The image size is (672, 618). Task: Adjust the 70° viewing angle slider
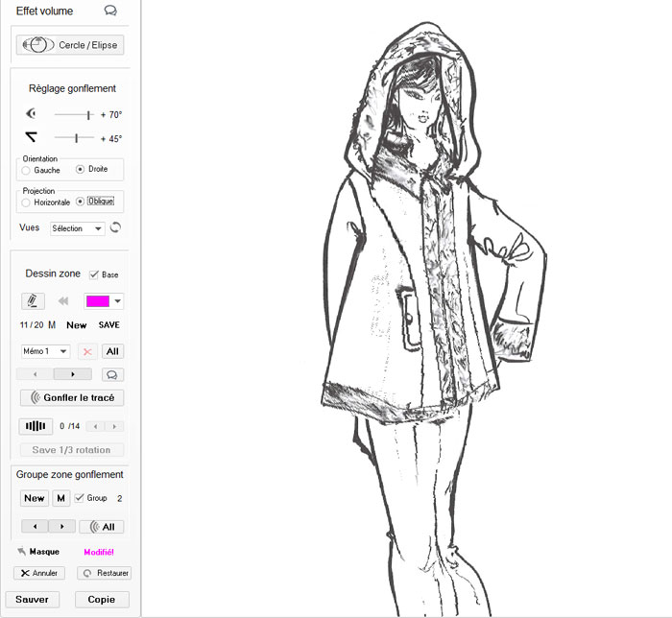(88, 114)
